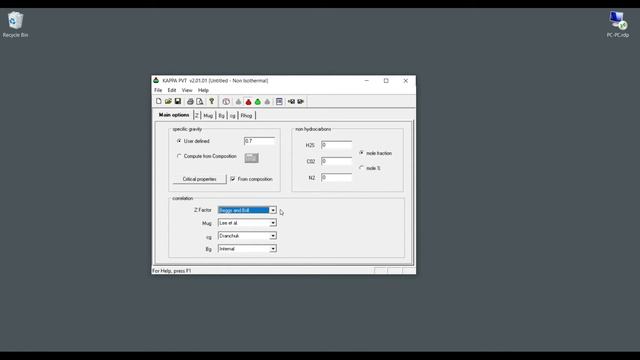Click the Critical properties button
Viewport: 640px width, 360px height.
(x=199, y=179)
